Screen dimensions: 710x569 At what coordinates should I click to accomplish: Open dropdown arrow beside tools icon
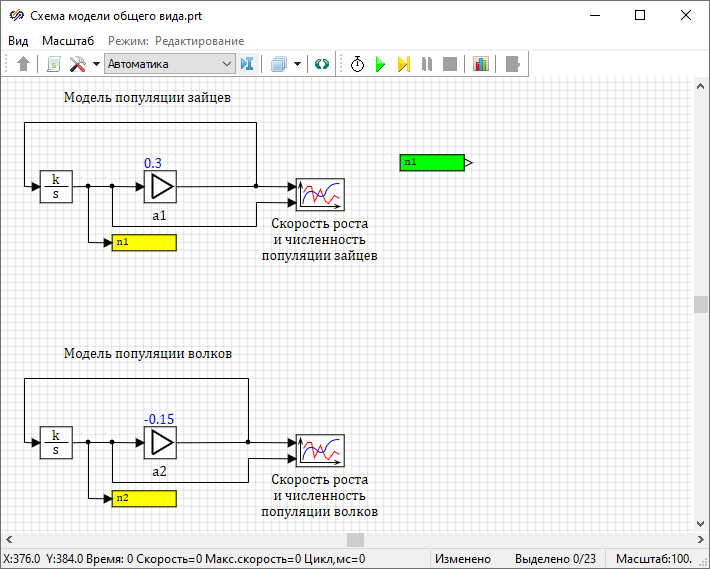pyautogui.click(x=96, y=64)
